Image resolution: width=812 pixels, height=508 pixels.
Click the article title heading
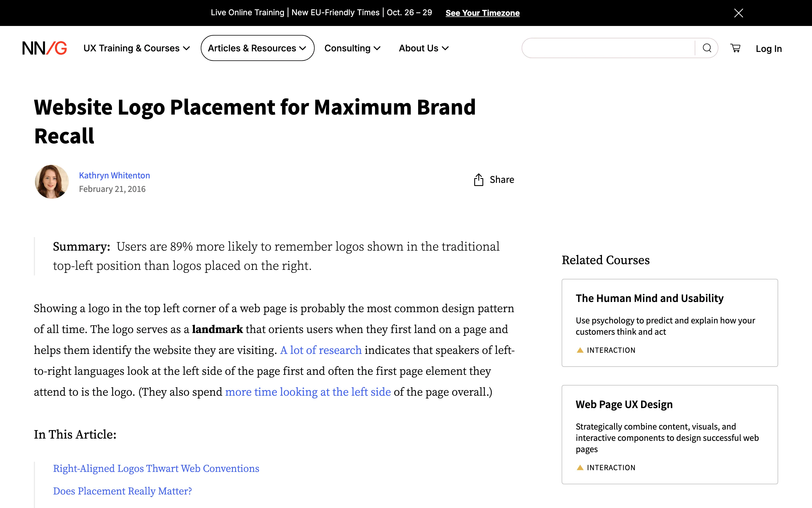coord(255,121)
